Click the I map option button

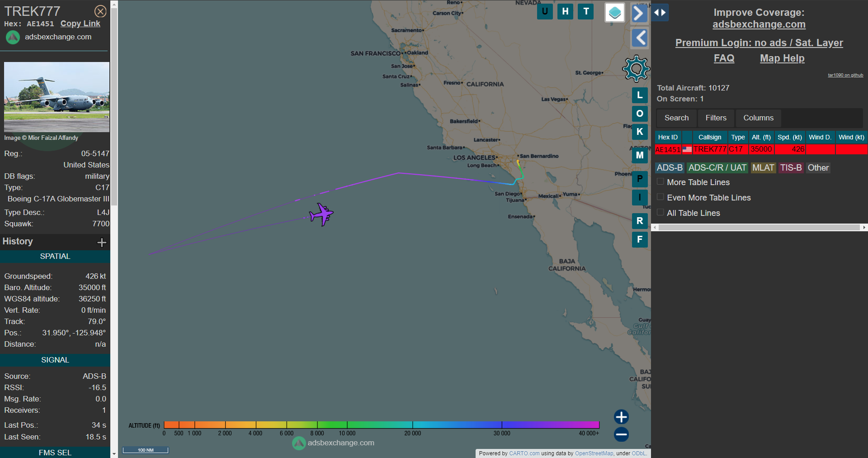tap(640, 197)
